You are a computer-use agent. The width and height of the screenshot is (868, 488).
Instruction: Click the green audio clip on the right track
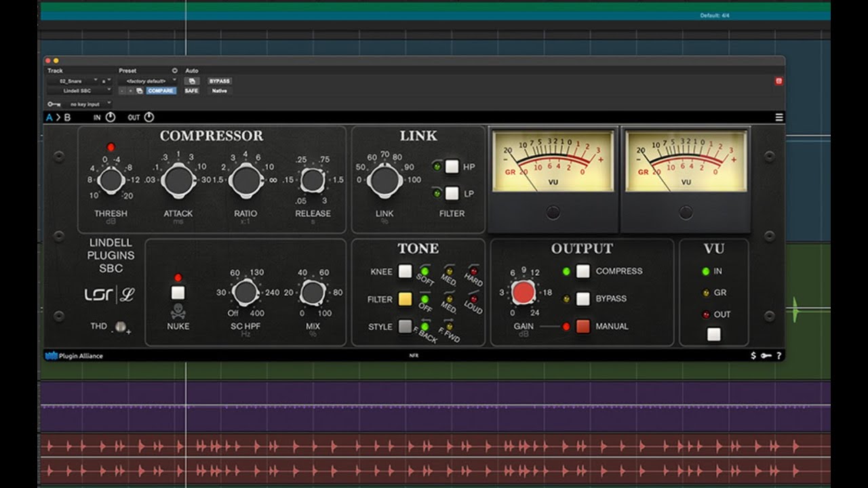click(795, 310)
